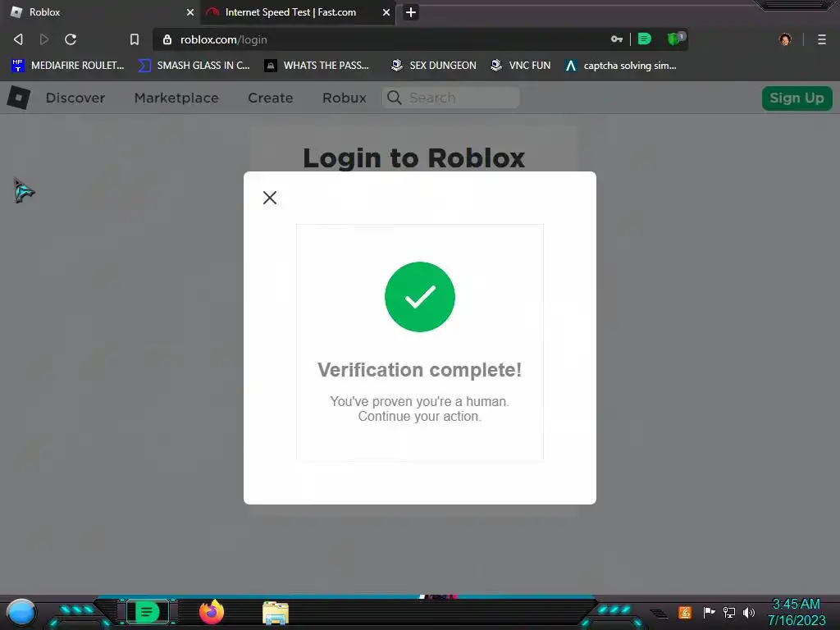Open the saved passwords key icon
The height and width of the screenshot is (630, 840).
point(617,39)
